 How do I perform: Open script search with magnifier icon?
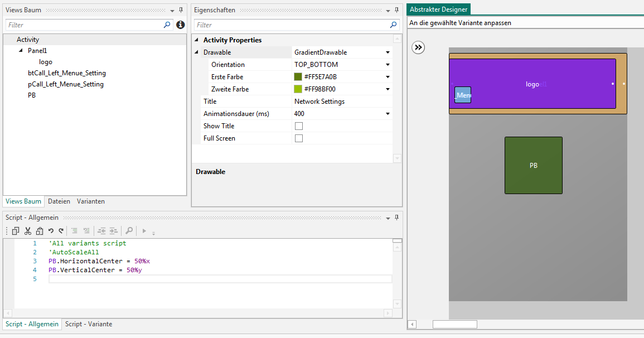(129, 230)
